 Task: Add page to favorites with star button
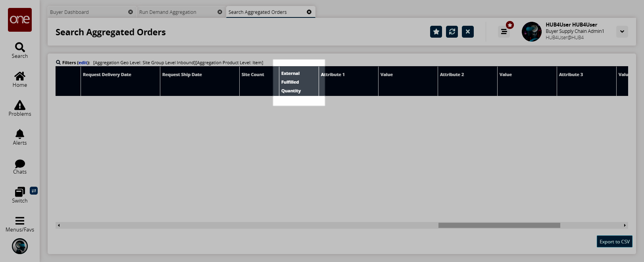pos(436,32)
